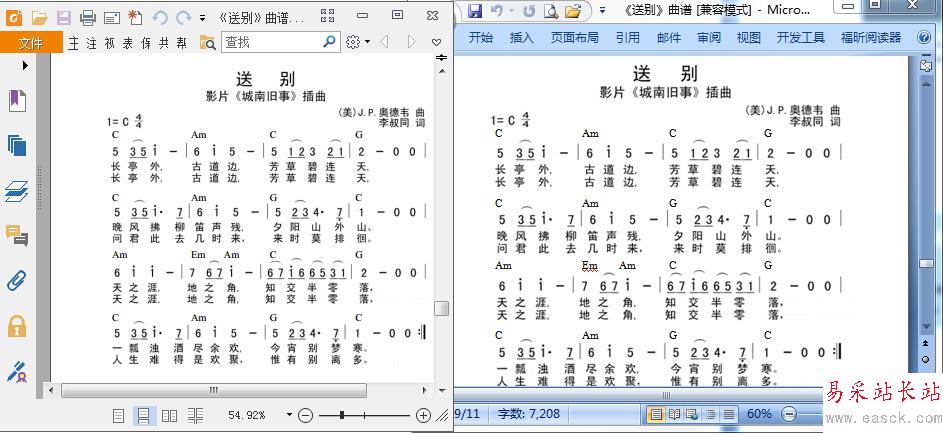Click the heart icon in Foxit ribbon
Image resolution: width=943 pixels, height=433 pixels.
[x=437, y=42]
